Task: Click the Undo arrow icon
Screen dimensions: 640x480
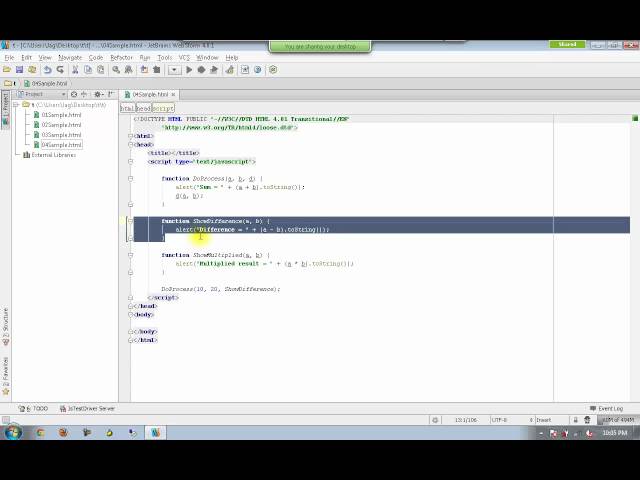Action: point(47,70)
